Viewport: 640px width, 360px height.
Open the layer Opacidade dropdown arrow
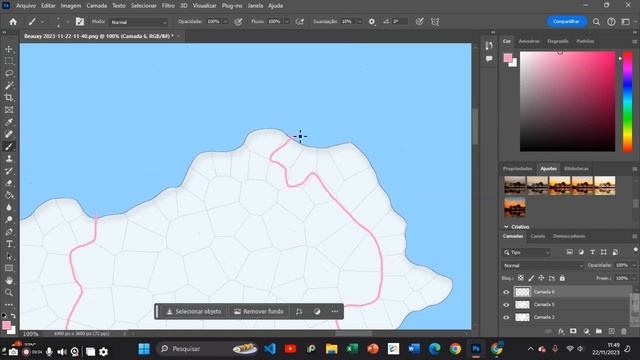tap(634, 265)
